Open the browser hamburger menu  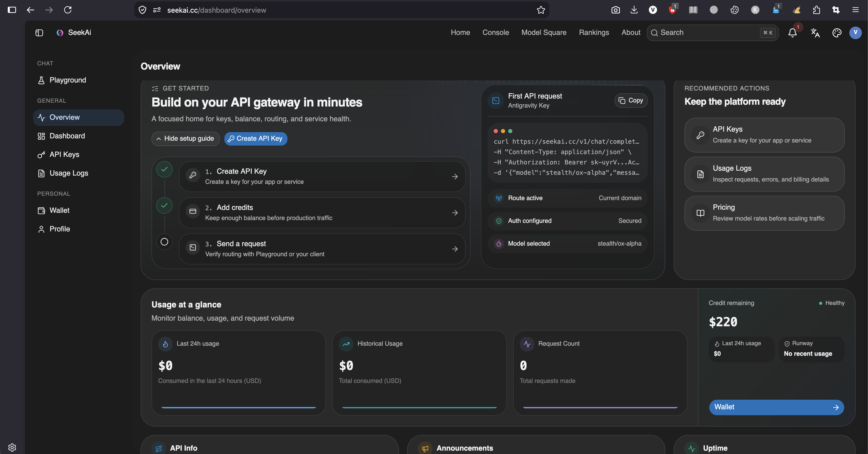855,10
